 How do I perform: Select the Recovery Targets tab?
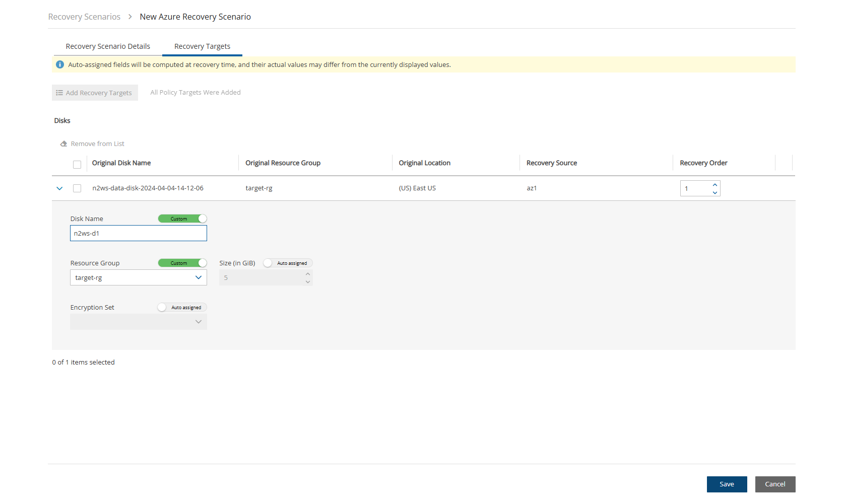[x=202, y=46]
